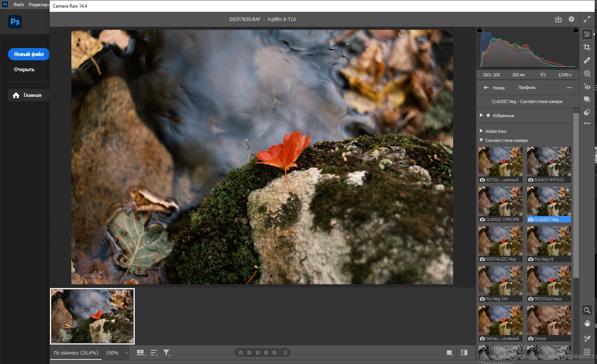This screenshot has height=364, width=597.
Task: Select the NOSTALGIC Neg profile
Action: (x=500, y=245)
